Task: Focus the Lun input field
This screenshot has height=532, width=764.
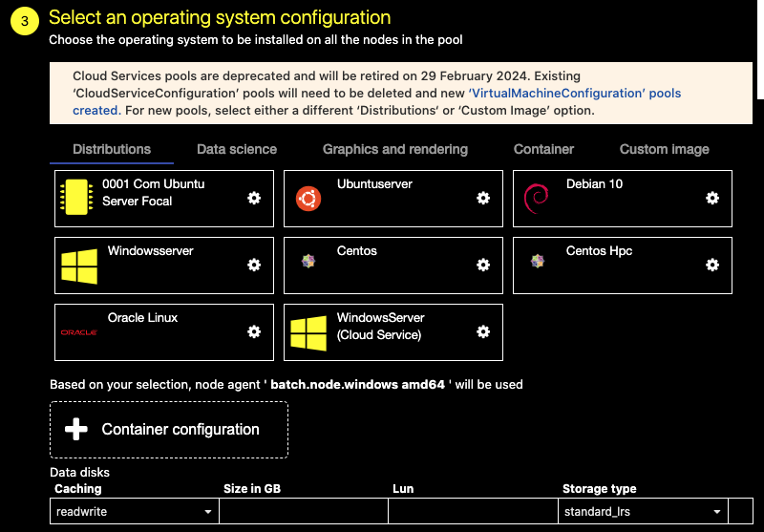Action: [473, 512]
